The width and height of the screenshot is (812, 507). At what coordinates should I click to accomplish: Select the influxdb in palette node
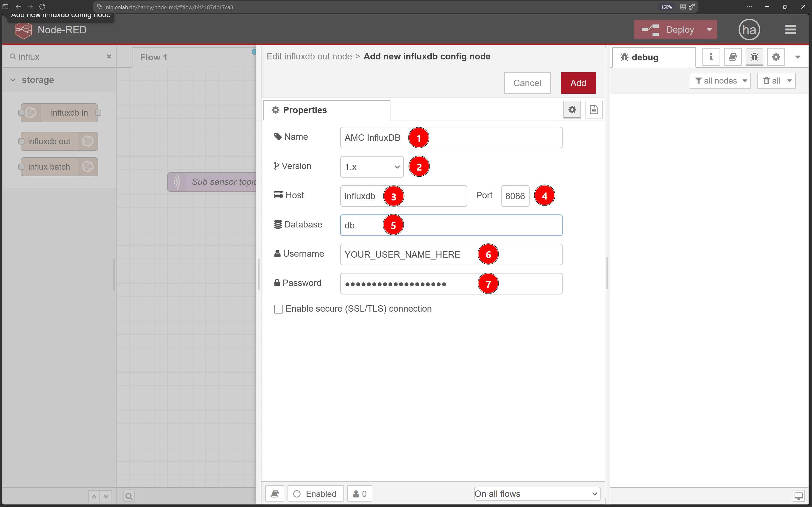click(59, 113)
